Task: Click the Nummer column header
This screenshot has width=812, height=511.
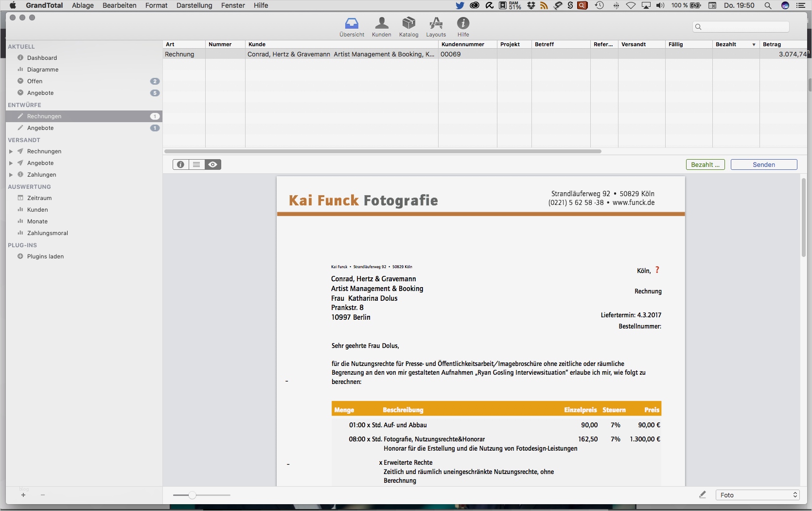Action: pyautogui.click(x=225, y=44)
